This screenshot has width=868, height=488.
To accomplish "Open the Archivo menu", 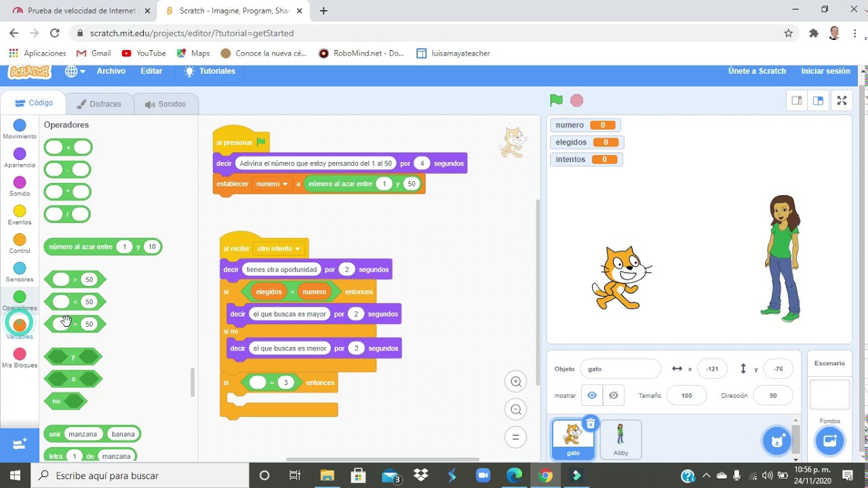I will click(111, 71).
